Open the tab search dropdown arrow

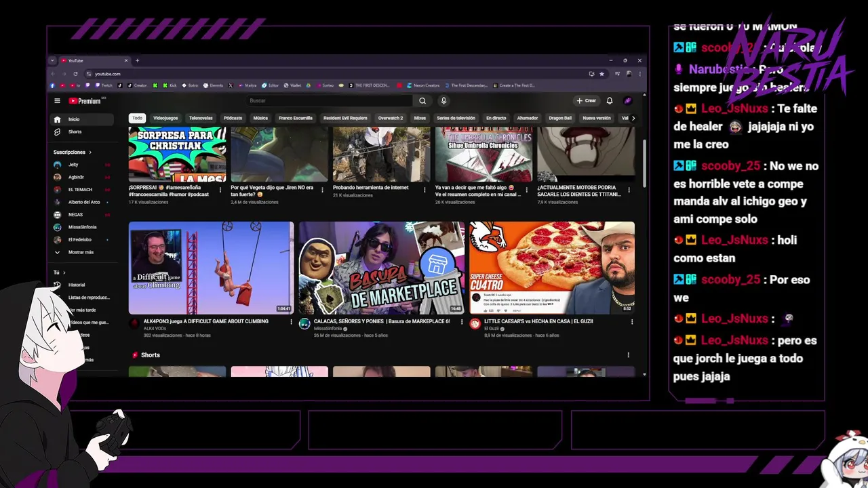click(x=52, y=60)
